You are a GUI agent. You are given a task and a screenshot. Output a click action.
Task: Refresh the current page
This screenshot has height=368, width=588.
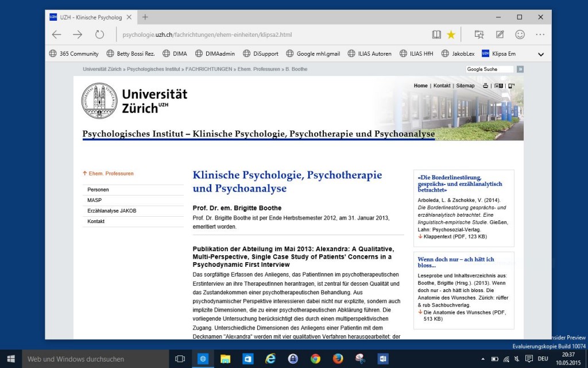point(99,34)
